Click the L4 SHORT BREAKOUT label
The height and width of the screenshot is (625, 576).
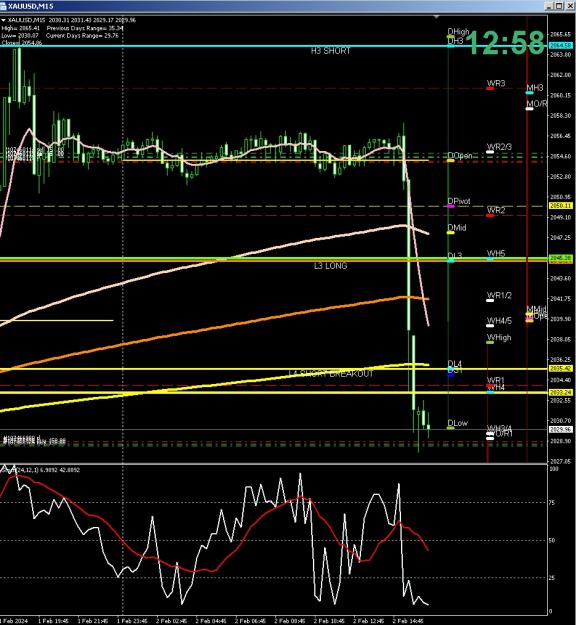(331, 373)
